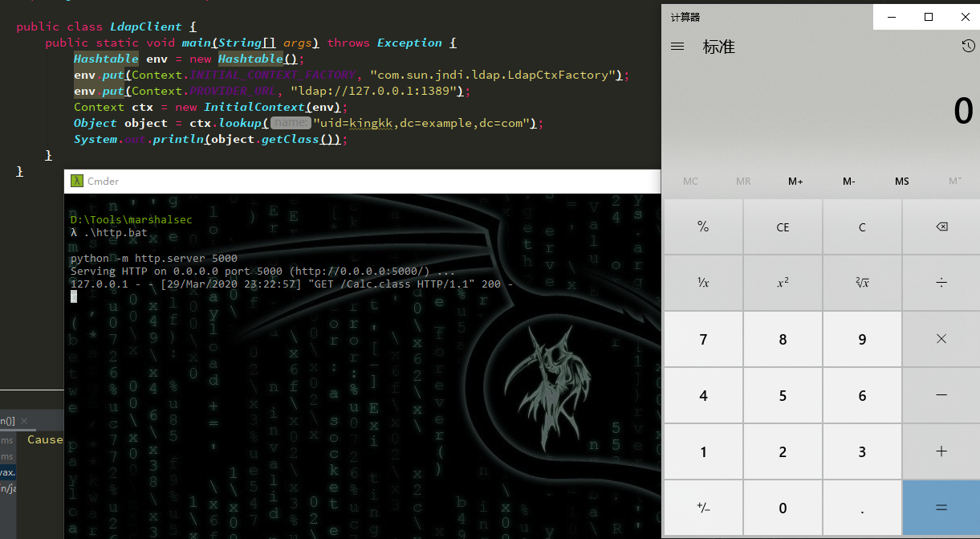Click digit 6 on Calculator

[x=862, y=395]
